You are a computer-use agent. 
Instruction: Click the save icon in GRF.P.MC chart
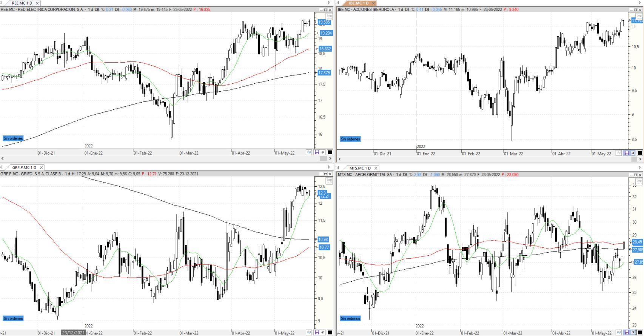[317, 333]
